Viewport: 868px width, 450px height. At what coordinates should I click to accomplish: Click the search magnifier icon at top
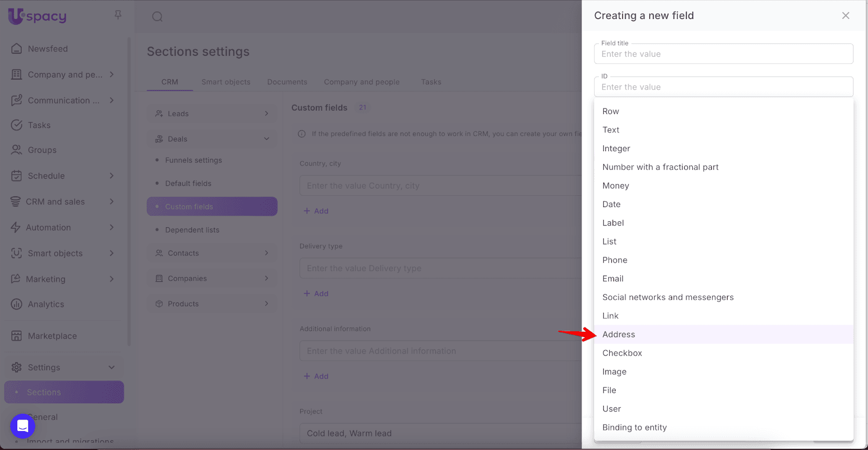pos(157,17)
